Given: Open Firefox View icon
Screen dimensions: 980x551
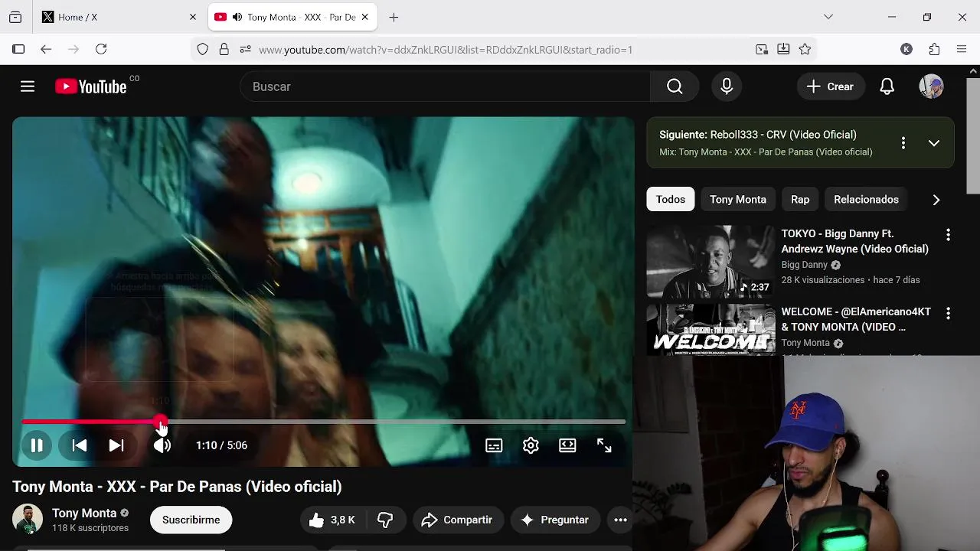Looking at the screenshot, I should click(15, 17).
